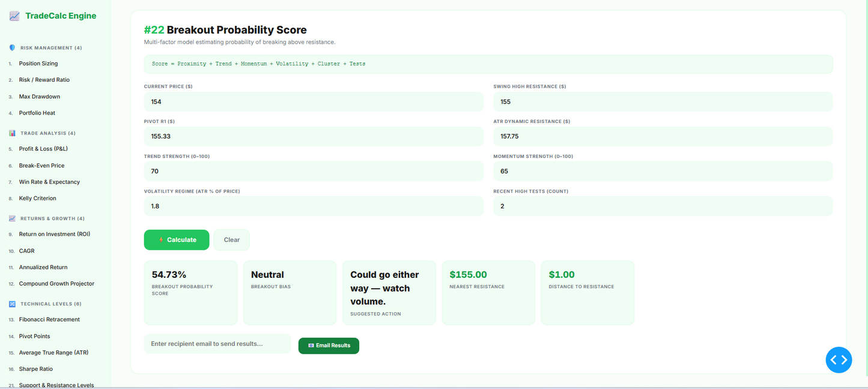Click the Recent High Tests field

tap(663, 206)
